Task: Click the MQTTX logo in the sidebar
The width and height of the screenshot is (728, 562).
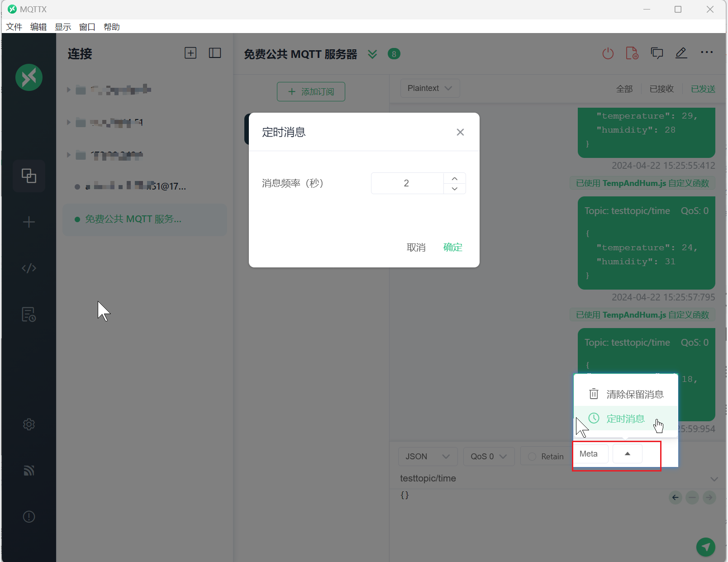Action: click(29, 77)
